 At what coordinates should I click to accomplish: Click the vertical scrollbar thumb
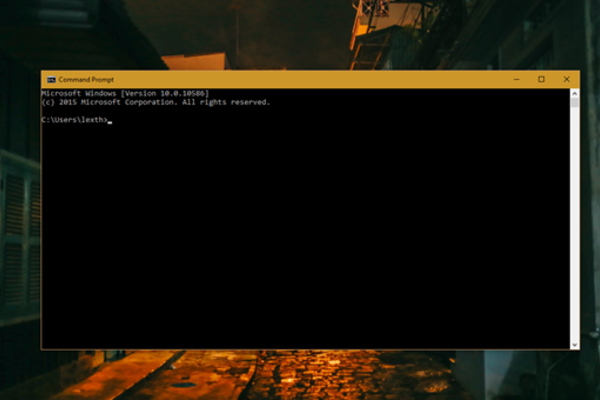tap(574, 102)
